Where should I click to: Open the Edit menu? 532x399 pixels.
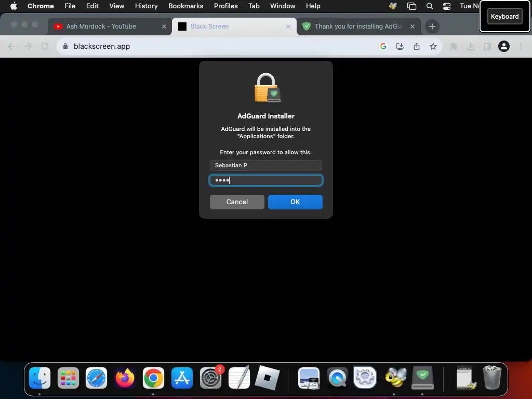click(92, 6)
